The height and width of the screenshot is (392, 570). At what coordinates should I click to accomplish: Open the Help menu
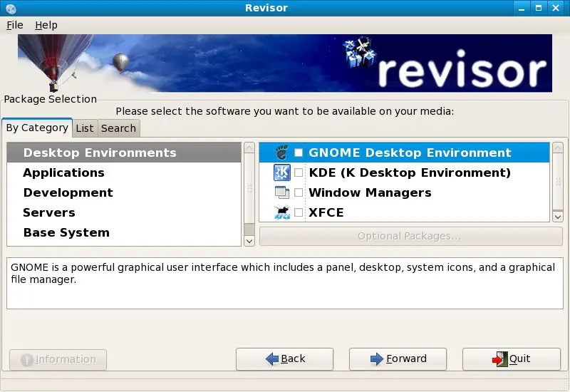point(46,25)
